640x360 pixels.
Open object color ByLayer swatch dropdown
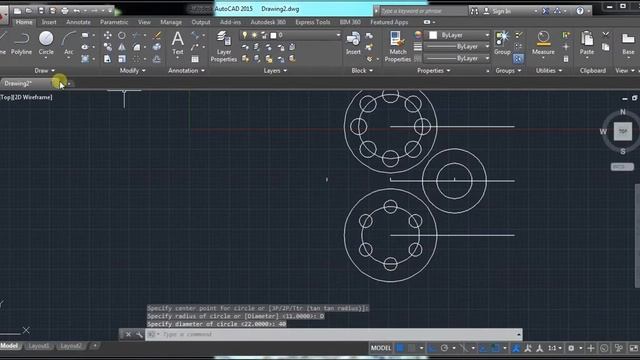click(458, 36)
